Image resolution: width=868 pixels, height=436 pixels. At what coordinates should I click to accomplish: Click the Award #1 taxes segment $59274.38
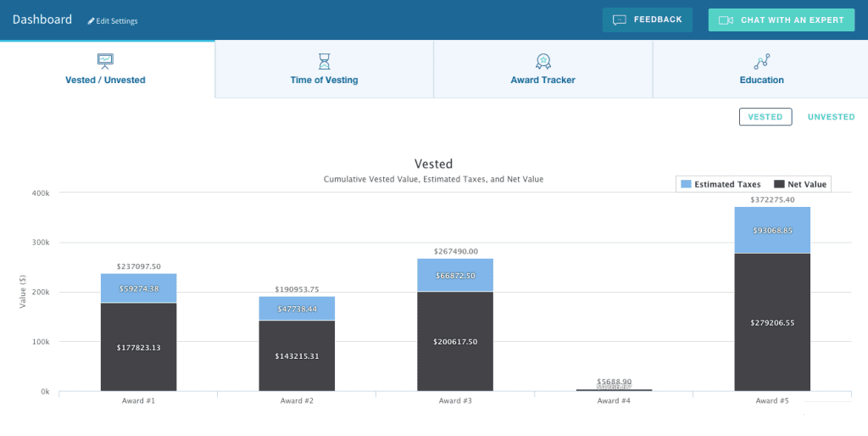click(138, 288)
